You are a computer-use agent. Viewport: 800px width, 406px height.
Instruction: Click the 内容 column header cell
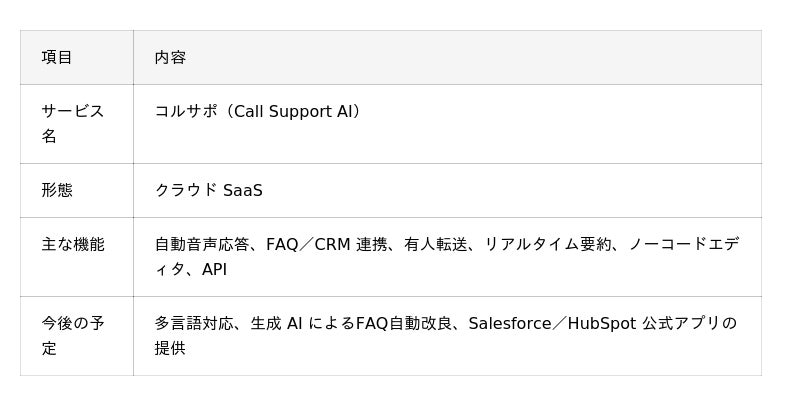coord(170,58)
